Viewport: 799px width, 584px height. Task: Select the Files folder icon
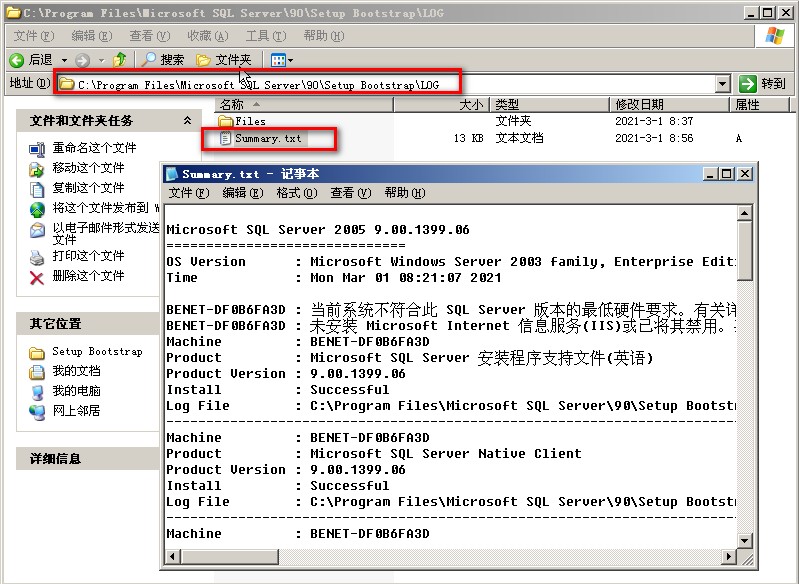(x=225, y=121)
